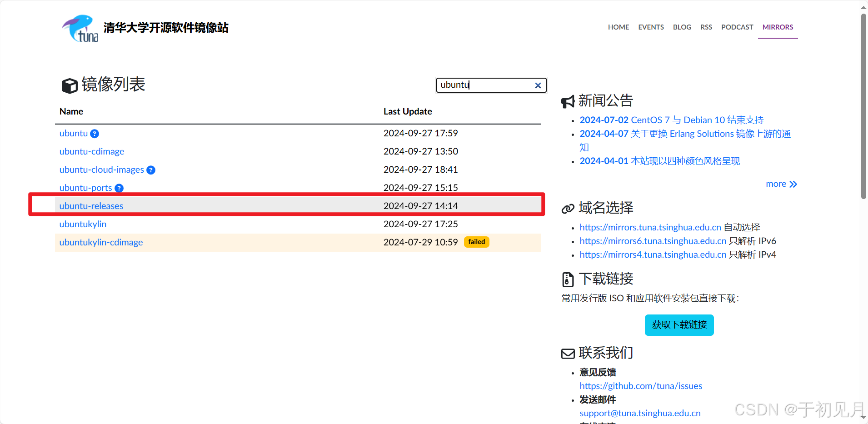Open the ubuntu-cdimage mirror link
This screenshot has width=868, height=424.
point(92,151)
